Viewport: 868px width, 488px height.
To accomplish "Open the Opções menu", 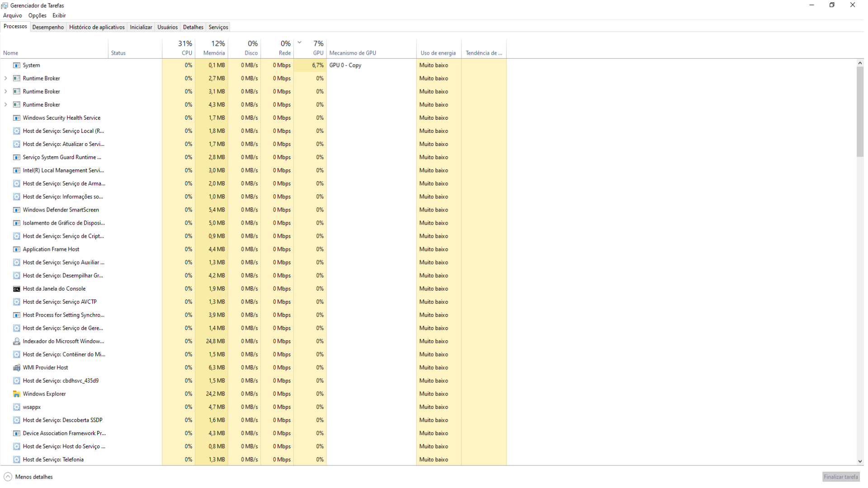I will tap(37, 15).
